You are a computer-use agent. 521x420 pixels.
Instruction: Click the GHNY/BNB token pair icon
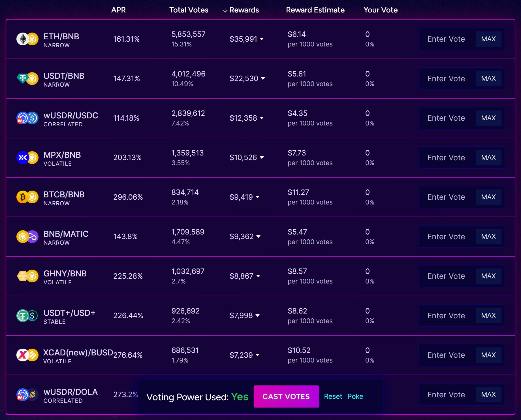tap(27, 276)
